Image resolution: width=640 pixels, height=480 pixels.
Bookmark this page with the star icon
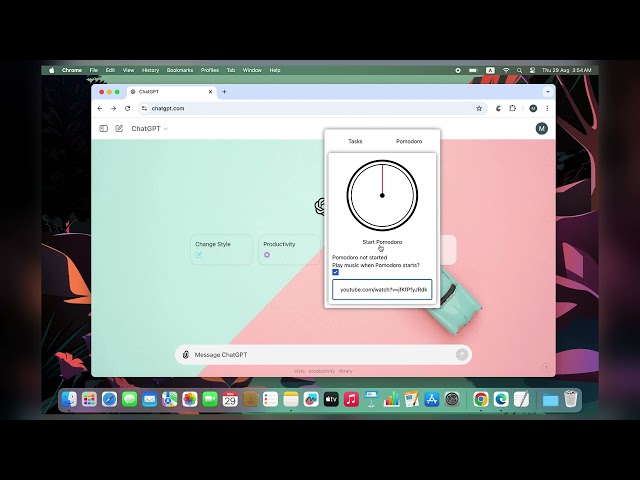(479, 109)
